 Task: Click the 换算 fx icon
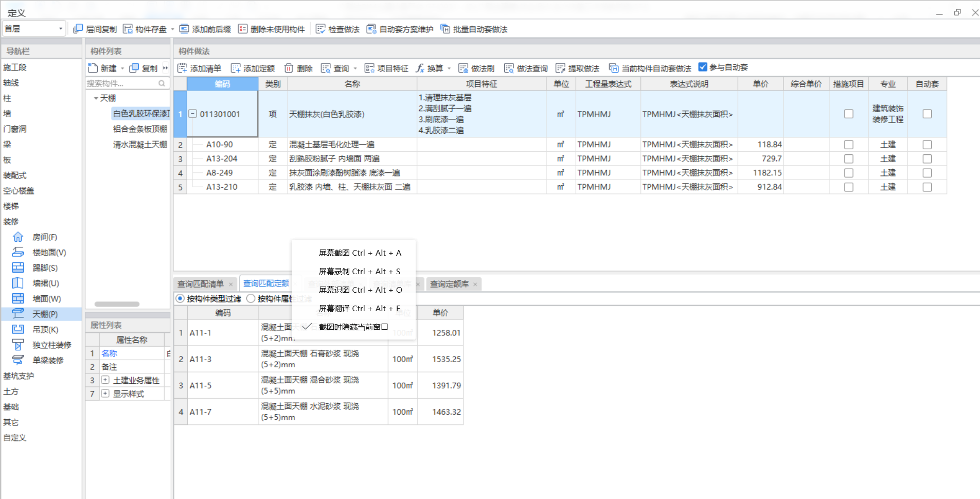pyautogui.click(x=420, y=68)
